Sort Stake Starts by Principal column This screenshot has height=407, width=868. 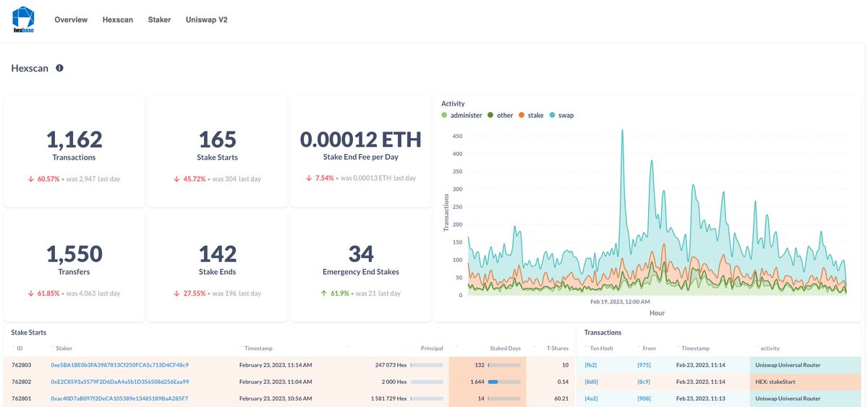pos(432,348)
